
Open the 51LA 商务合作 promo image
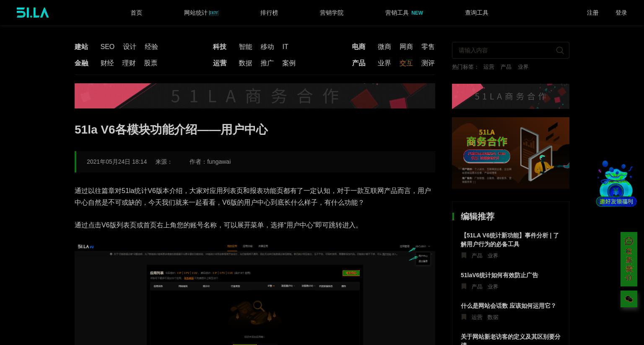tap(511, 153)
